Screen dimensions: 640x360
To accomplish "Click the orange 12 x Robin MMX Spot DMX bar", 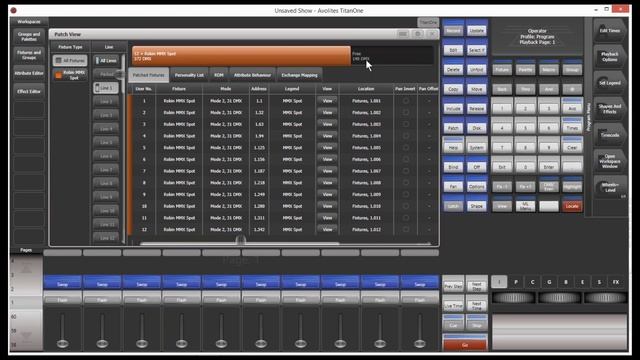I will coord(241,56).
